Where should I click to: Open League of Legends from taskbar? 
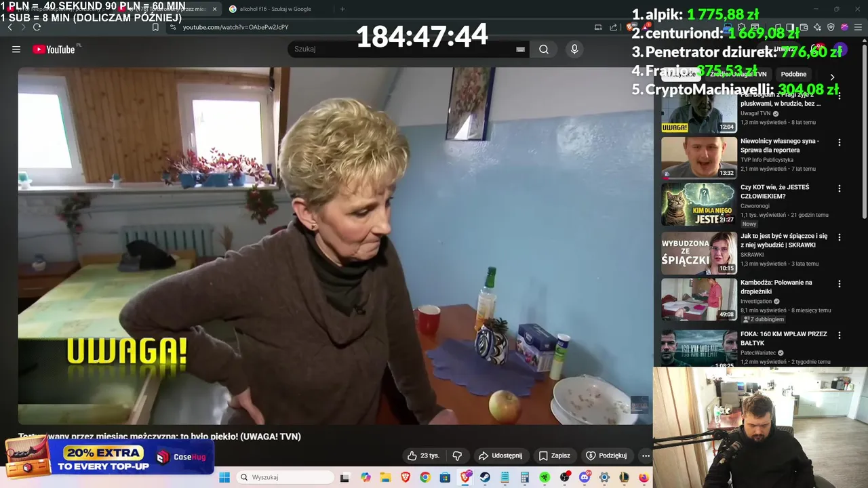click(624, 478)
